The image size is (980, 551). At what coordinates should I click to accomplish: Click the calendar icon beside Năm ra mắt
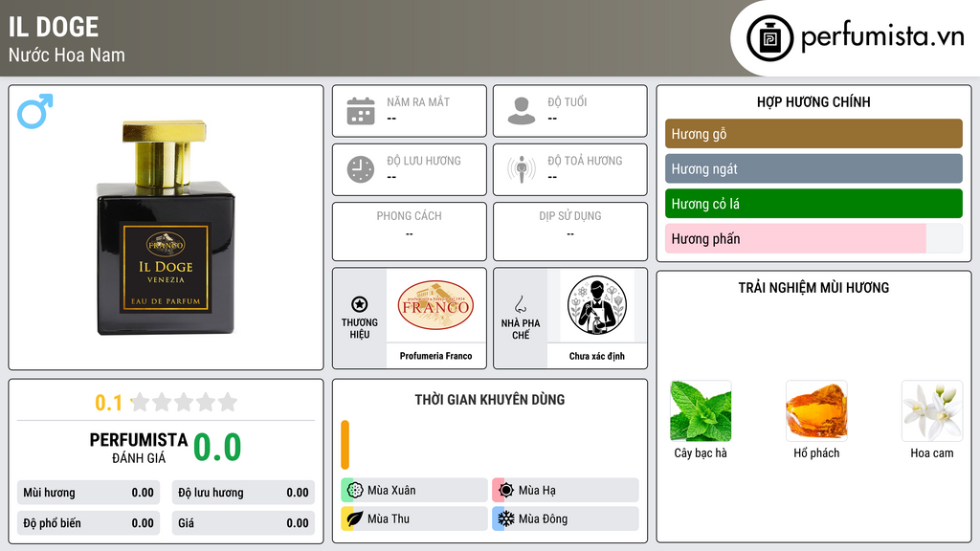(361, 111)
